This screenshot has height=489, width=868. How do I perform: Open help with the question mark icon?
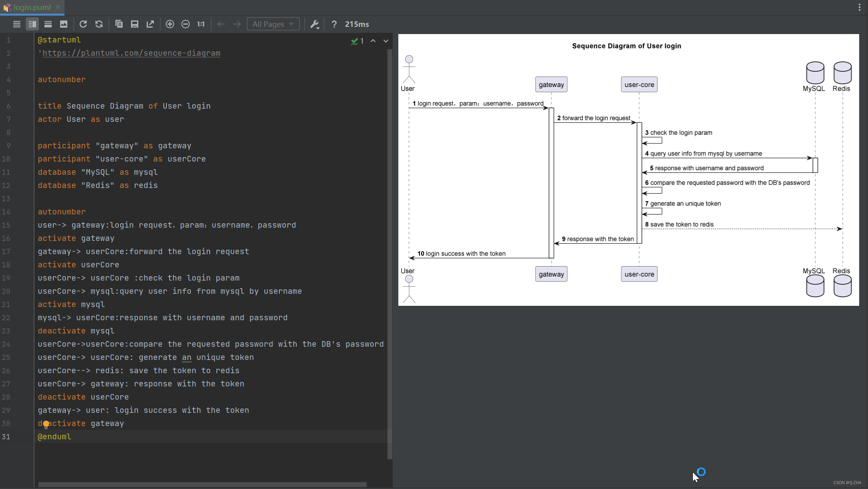click(334, 24)
